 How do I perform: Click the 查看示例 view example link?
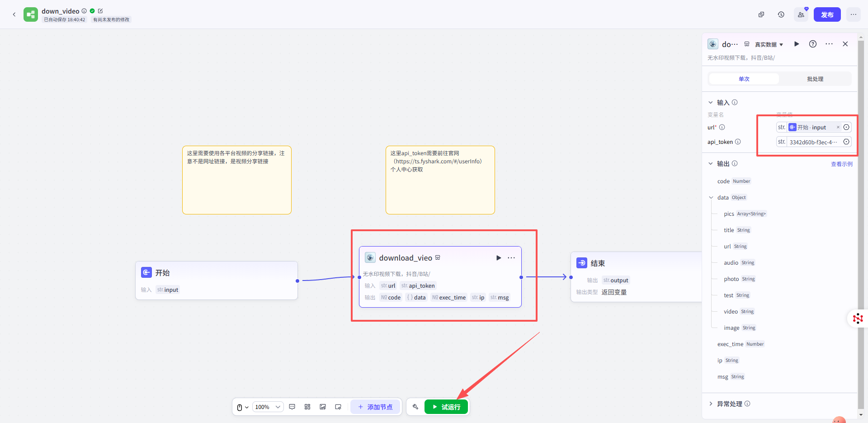tap(841, 164)
